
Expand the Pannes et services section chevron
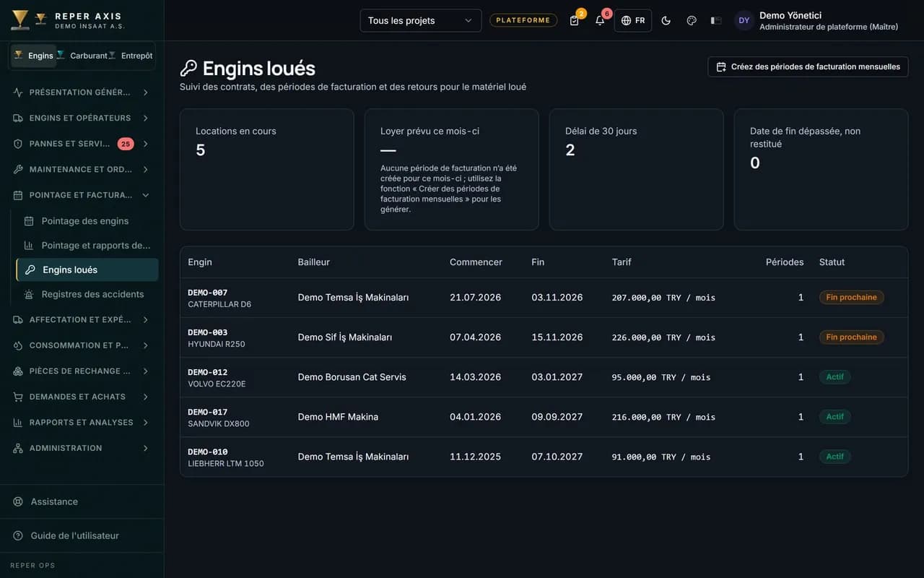[146, 144]
